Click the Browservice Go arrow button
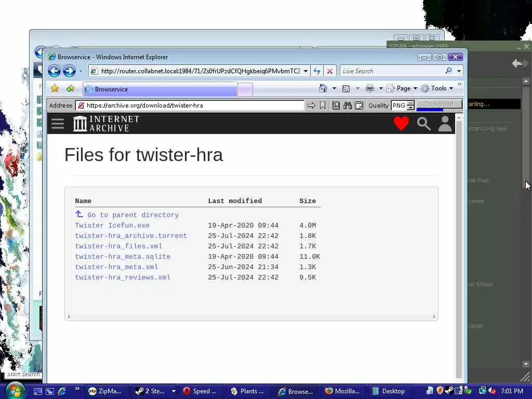The image size is (532, 399). coord(311,105)
